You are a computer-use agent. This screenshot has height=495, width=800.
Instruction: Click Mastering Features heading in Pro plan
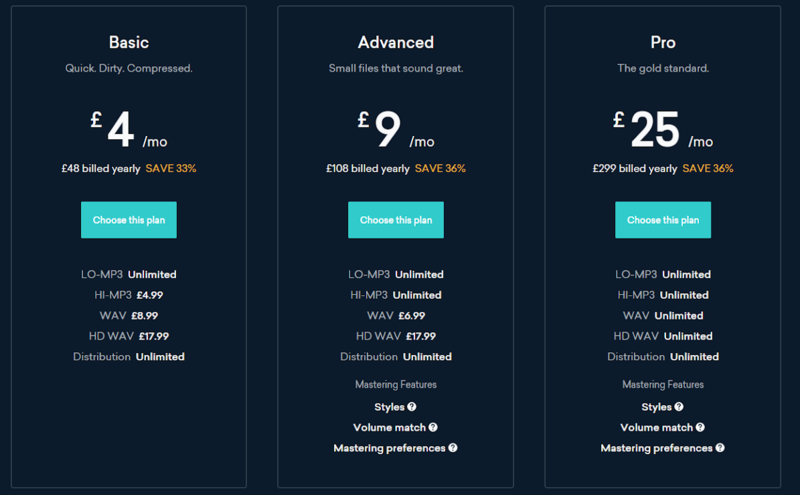662,384
